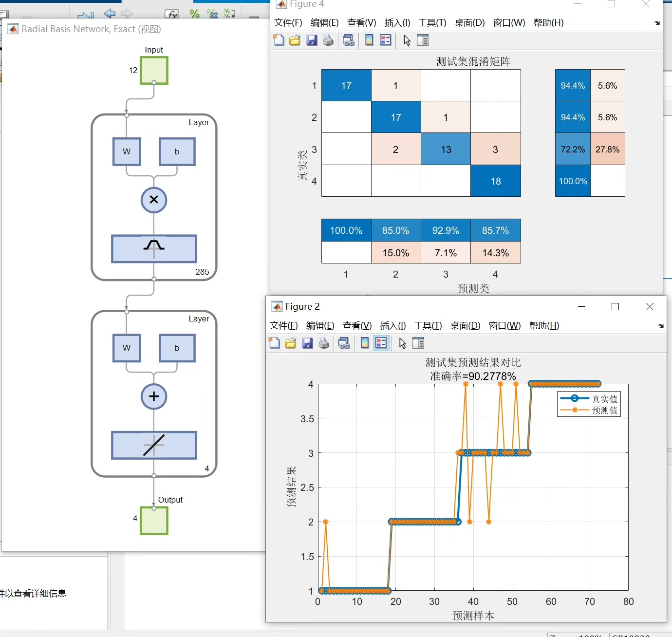Enable Edit Plot arrow in Figure 2 toolbar
672x637 pixels.
coord(402,343)
